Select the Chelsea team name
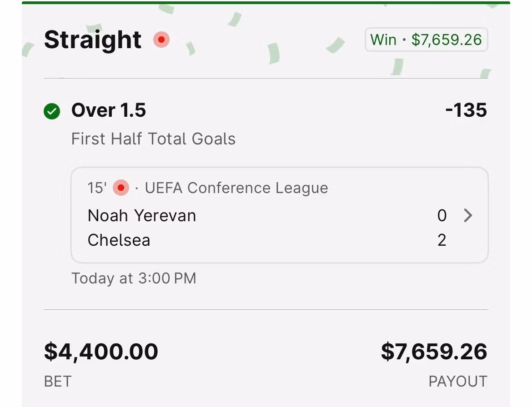 click(x=119, y=240)
